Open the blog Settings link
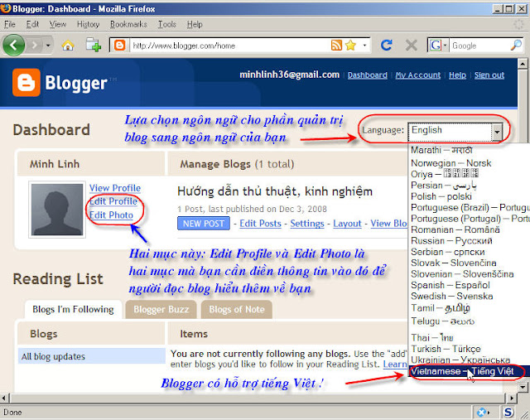The image size is (530, 420). coord(307,224)
